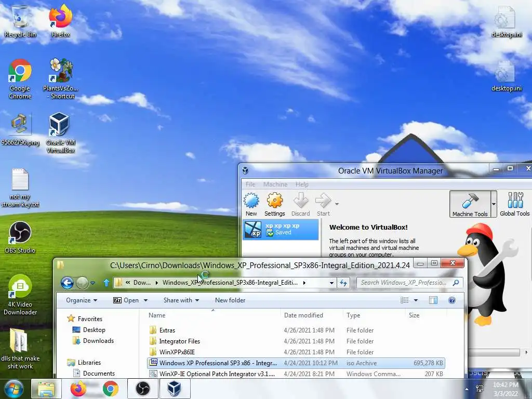The image size is (532, 399).
Task: Select the 'not my stream key.txt' file
Action: [20, 188]
